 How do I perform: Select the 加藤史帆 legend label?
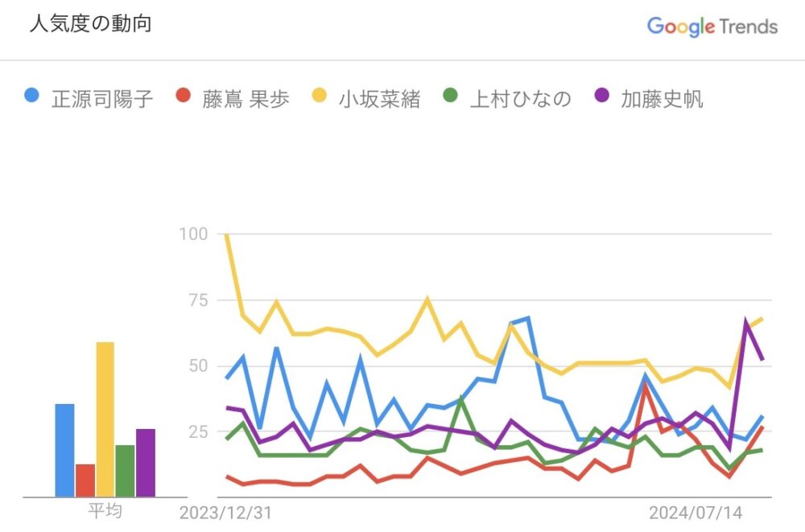662,99
